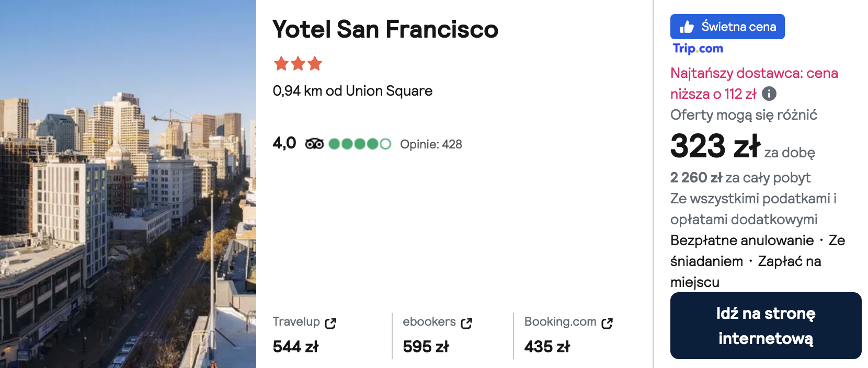
Task: Click the thumbs-up icon in Świetna cena badge
Action: [687, 27]
